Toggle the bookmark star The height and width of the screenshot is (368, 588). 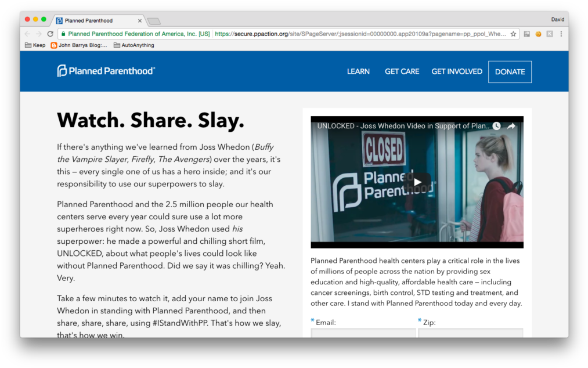click(514, 34)
